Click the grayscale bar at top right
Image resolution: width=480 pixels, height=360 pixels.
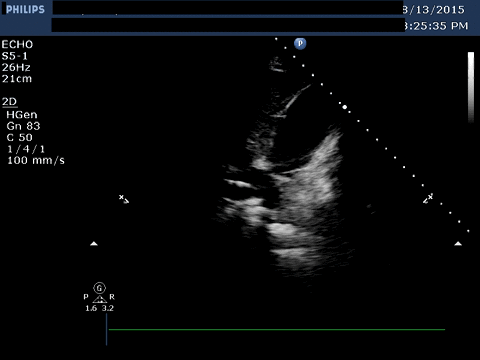click(x=471, y=87)
